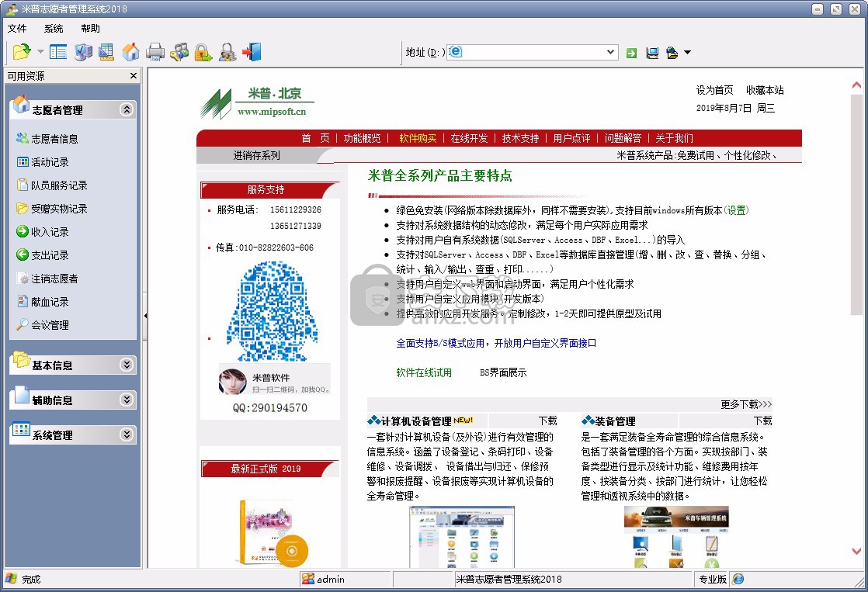Click the globe folder icon beside address bar
868x592 pixels.
pos(672,53)
